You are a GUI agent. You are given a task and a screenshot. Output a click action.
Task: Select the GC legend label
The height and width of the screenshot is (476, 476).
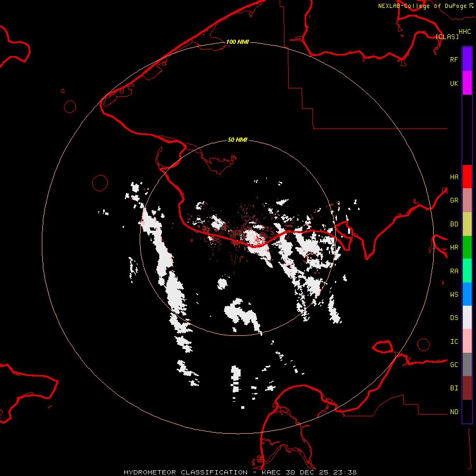click(x=454, y=364)
